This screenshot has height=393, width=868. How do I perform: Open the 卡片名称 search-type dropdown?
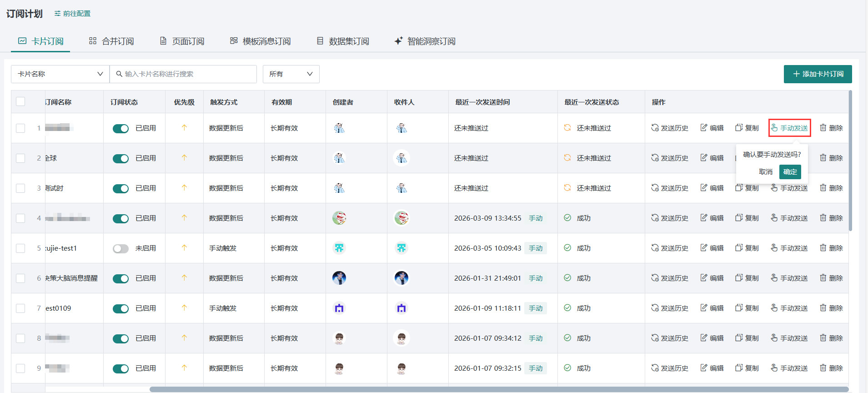coord(60,74)
